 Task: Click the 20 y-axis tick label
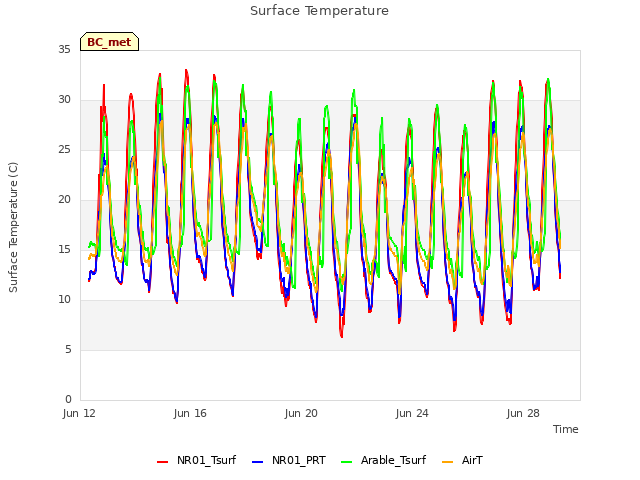tap(64, 200)
